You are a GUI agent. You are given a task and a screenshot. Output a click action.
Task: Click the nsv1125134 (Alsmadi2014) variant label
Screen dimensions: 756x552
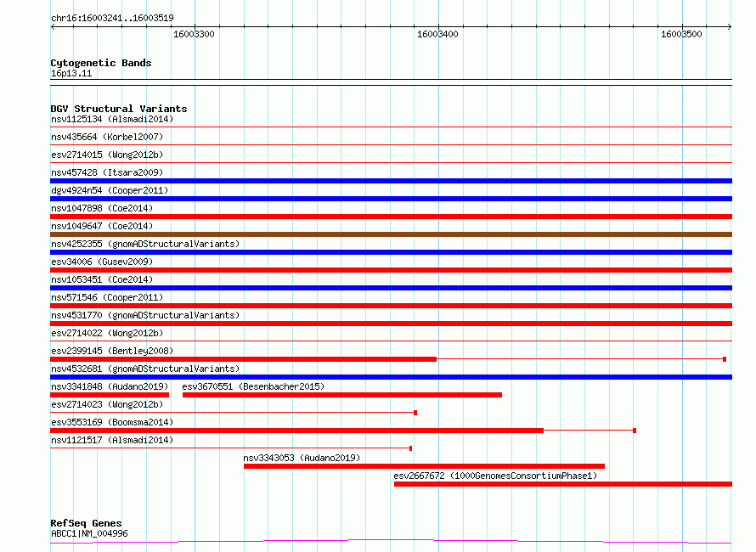click(112, 119)
